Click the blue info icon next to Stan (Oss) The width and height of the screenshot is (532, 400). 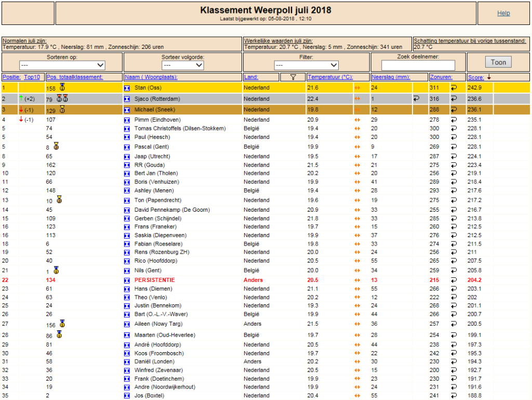point(127,88)
